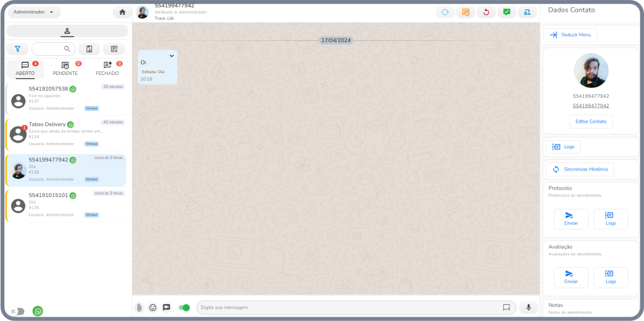Click the green resolve ticket check icon

507,12
